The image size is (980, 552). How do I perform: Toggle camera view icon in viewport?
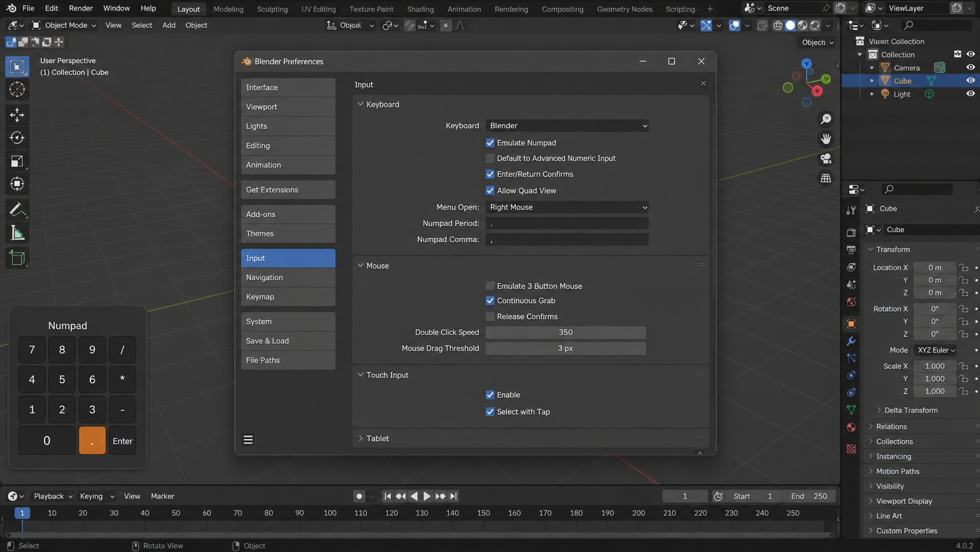click(x=826, y=159)
